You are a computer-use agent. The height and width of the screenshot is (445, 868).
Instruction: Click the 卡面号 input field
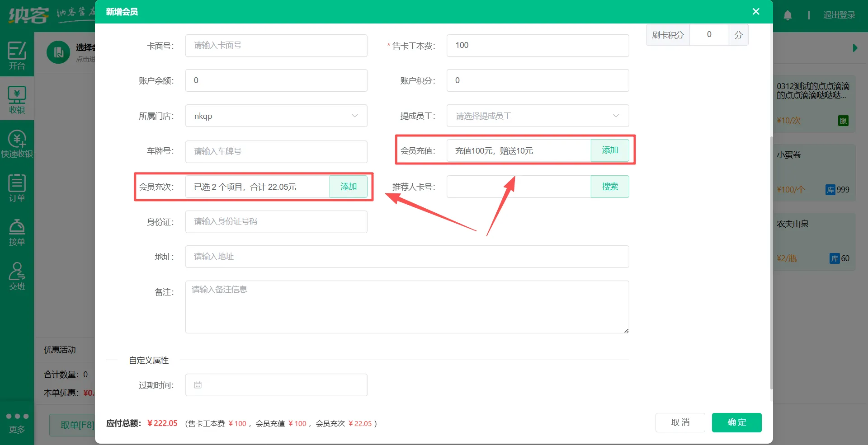click(276, 46)
